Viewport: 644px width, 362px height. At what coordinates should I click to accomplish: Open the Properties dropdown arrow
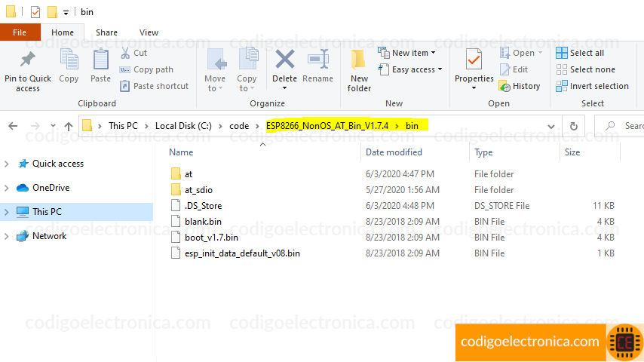click(x=474, y=88)
